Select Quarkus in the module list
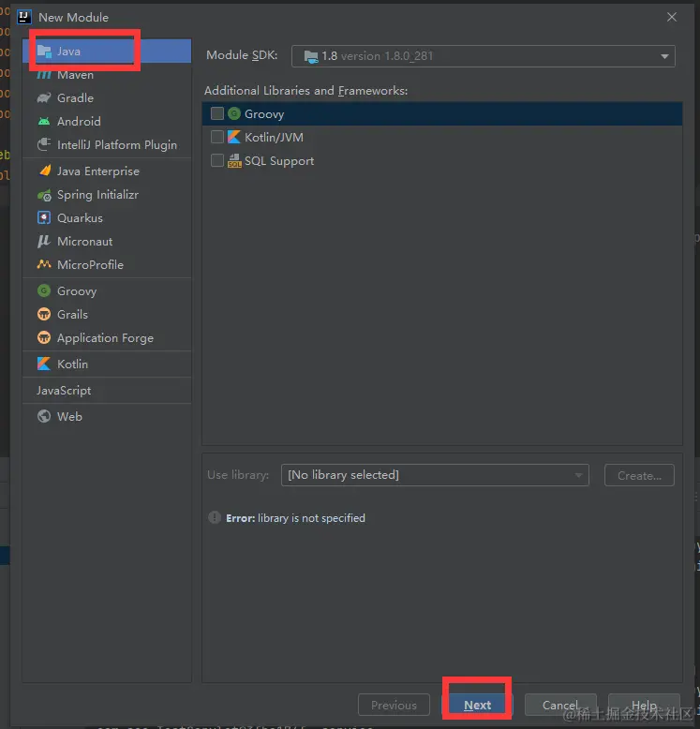The height and width of the screenshot is (729, 700). pos(107,218)
